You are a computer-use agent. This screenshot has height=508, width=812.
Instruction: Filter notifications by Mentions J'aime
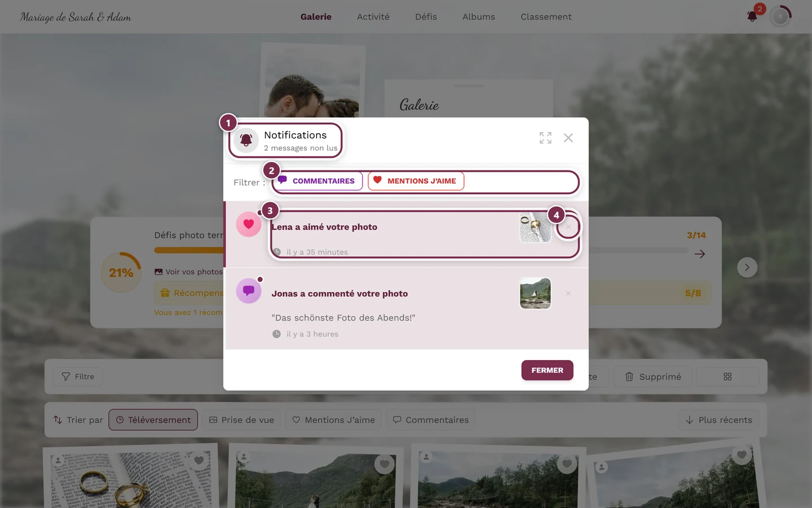(416, 181)
